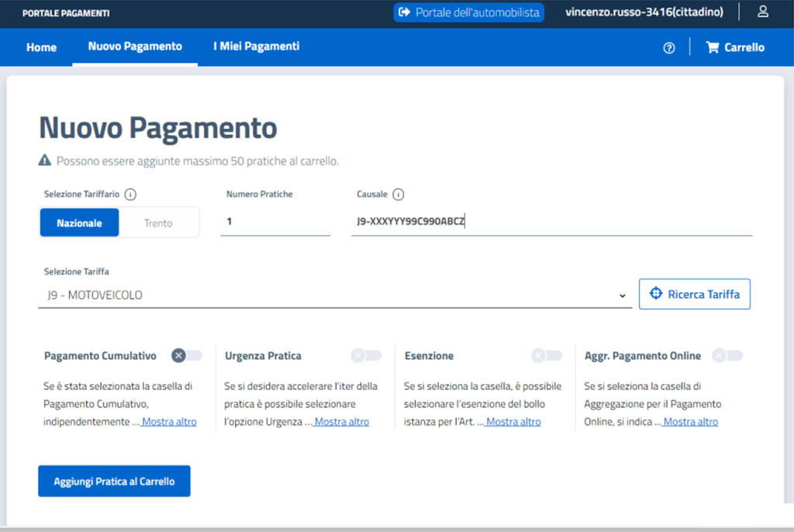The width and height of the screenshot is (794, 532).
Task: Click the Causale input field
Action: click(x=552, y=222)
